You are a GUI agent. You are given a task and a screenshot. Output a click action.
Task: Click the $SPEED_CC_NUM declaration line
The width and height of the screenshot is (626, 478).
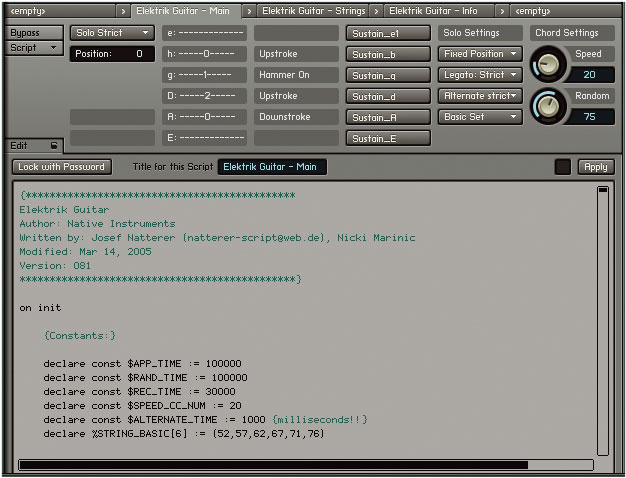click(x=143, y=406)
